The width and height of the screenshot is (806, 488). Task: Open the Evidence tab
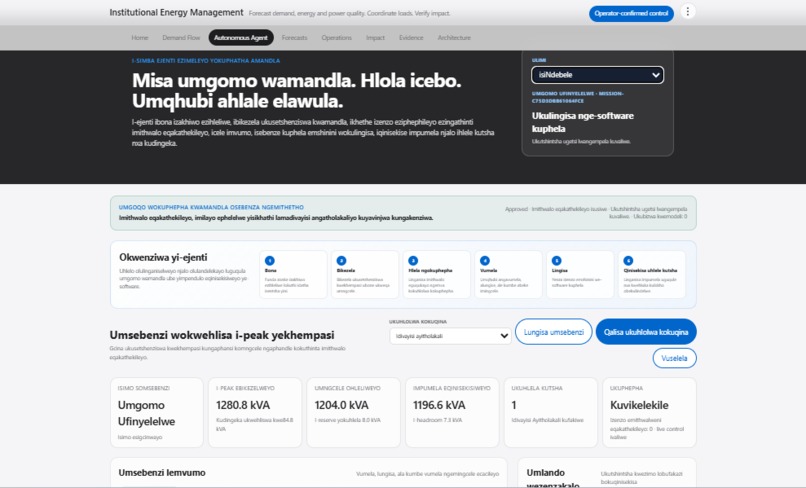click(411, 38)
